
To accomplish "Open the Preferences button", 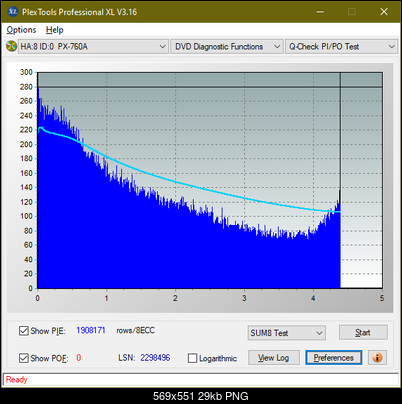I will click(333, 358).
